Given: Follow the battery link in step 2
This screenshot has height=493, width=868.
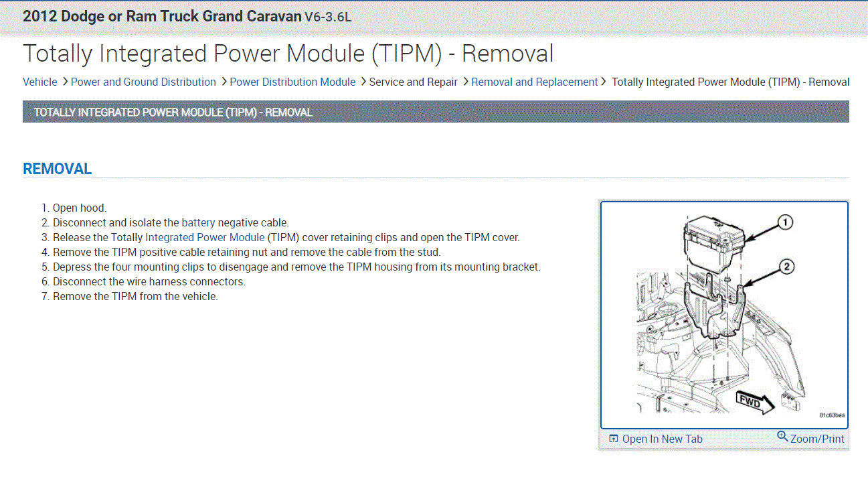Looking at the screenshot, I should pos(198,222).
